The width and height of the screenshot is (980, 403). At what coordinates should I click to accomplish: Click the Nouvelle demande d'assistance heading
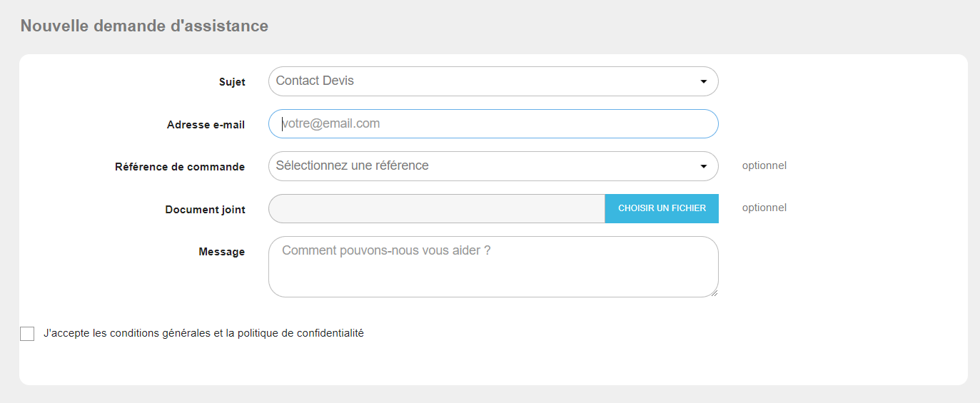coord(144,26)
